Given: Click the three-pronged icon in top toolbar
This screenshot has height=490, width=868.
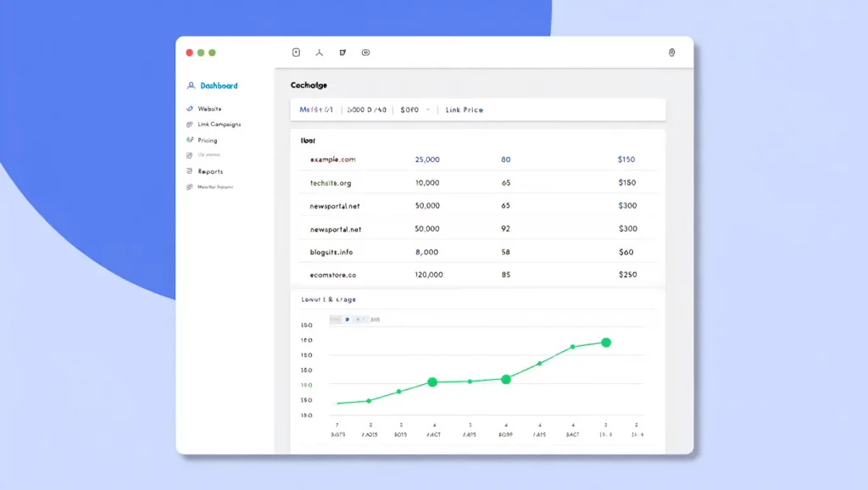Looking at the screenshot, I should [320, 53].
